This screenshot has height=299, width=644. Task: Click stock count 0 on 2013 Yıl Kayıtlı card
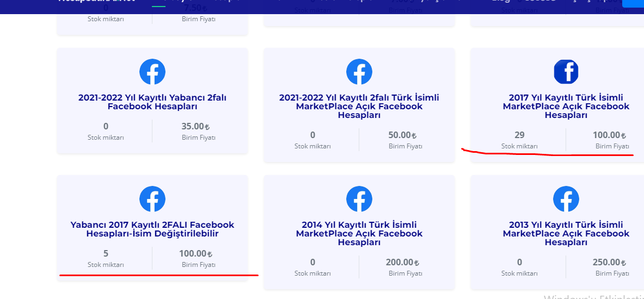pyautogui.click(x=519, y=262)
